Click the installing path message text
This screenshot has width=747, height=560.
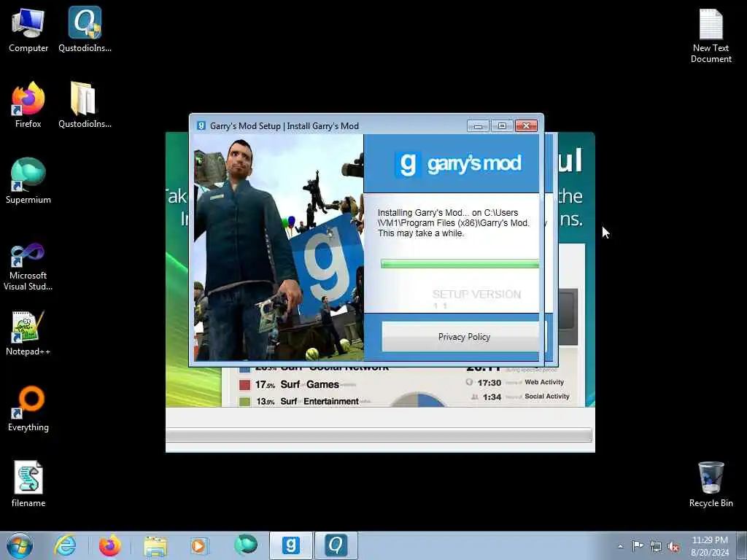tap(454, 223)
